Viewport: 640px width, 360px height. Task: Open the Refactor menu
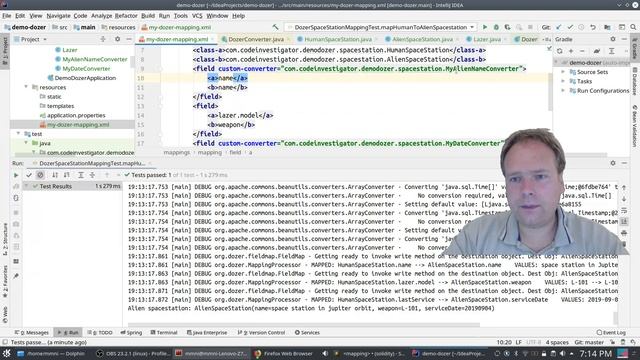[126, 16]
